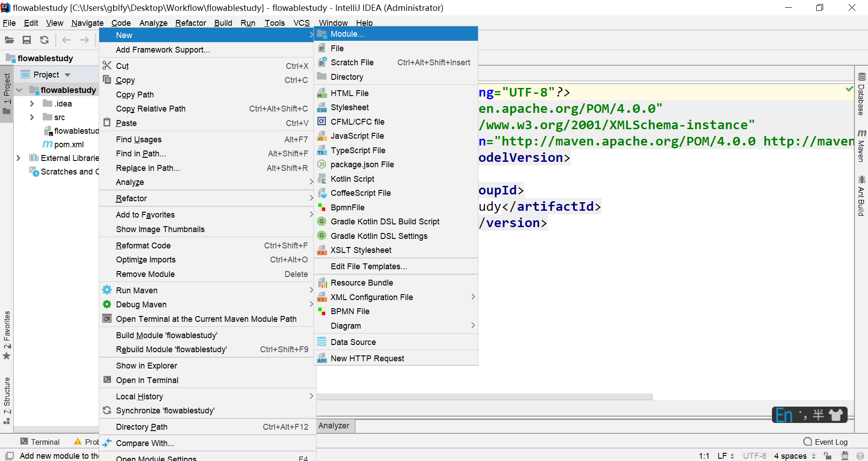Screen dimensions: 868x461
Task: Open the Structure side tool window
Action: [7, 400]
